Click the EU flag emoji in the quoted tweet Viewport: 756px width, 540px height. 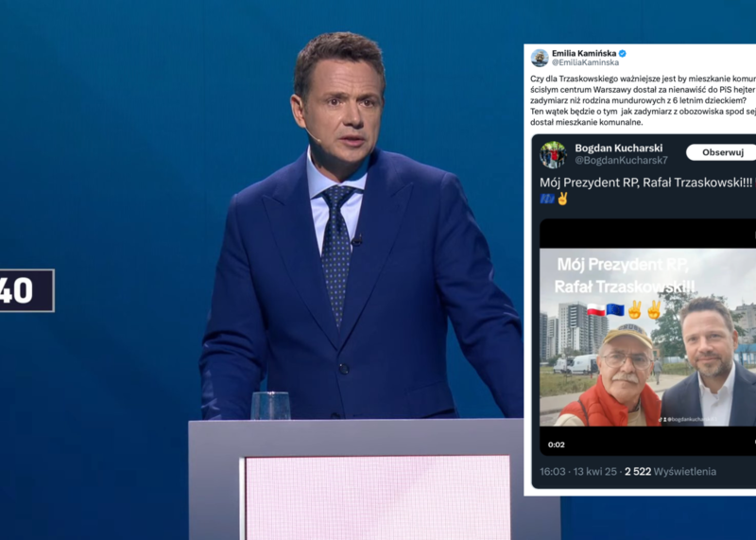(x=547, y=199)
